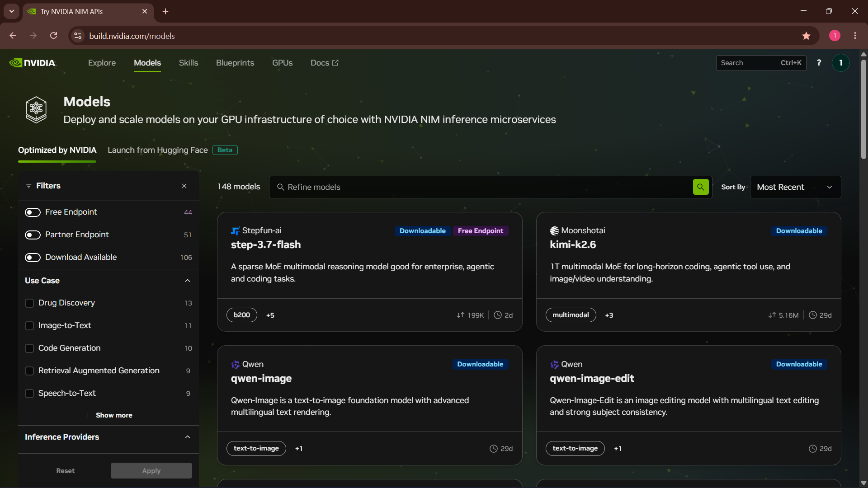Image resolution: width=868 pixels, height=488 pixels.
Task: Focus the top Search box with Ctrl+K
Action: pos(761,63)
